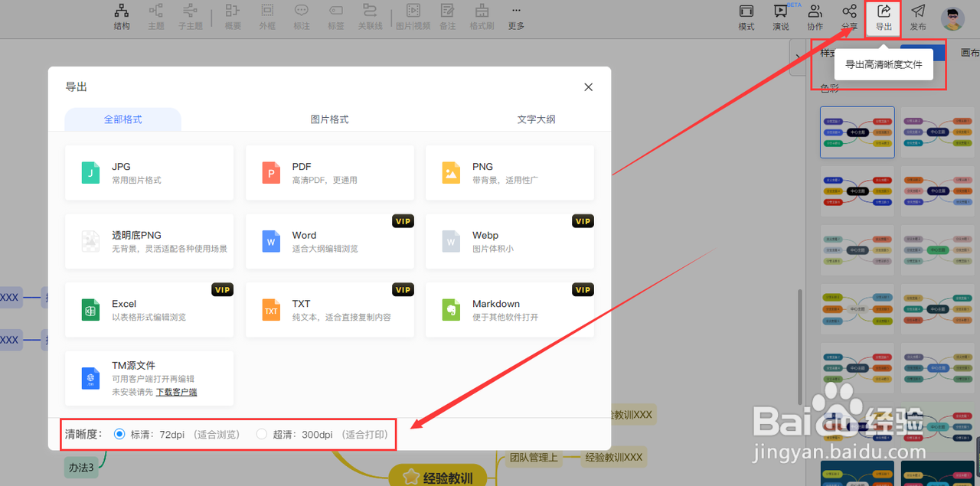
Task: Click the 子主题 (subtopic) toolbar icon
Action: coord(191,17)
